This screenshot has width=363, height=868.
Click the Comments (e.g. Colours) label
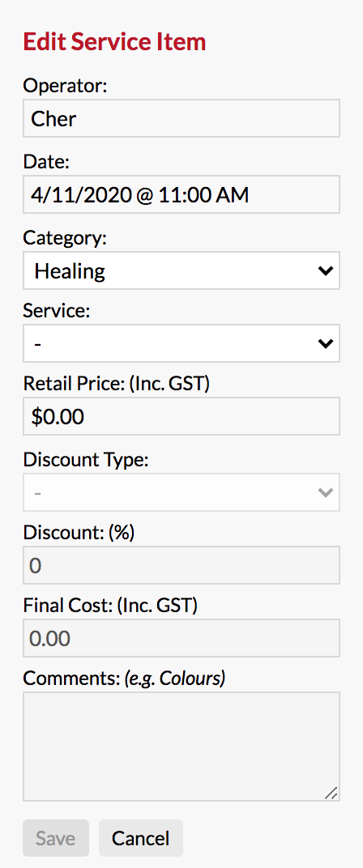[x=124, y=679]
